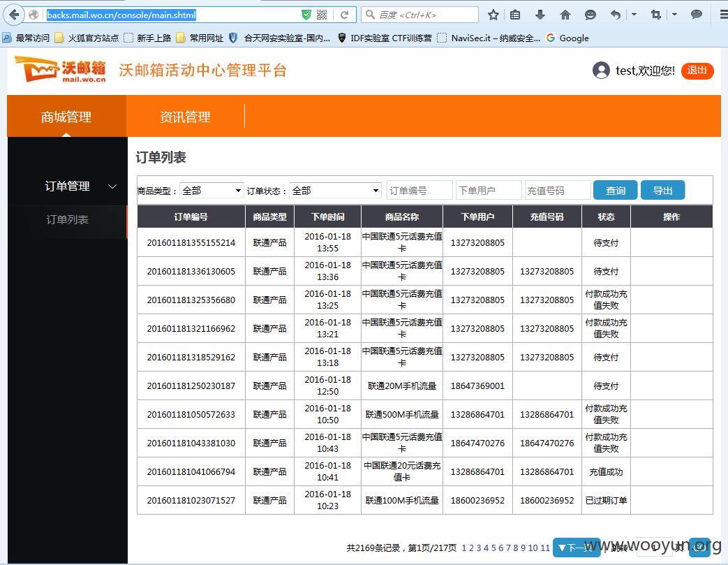
Task: Reload the page with the refresh icon
Action: pos(345,15)
